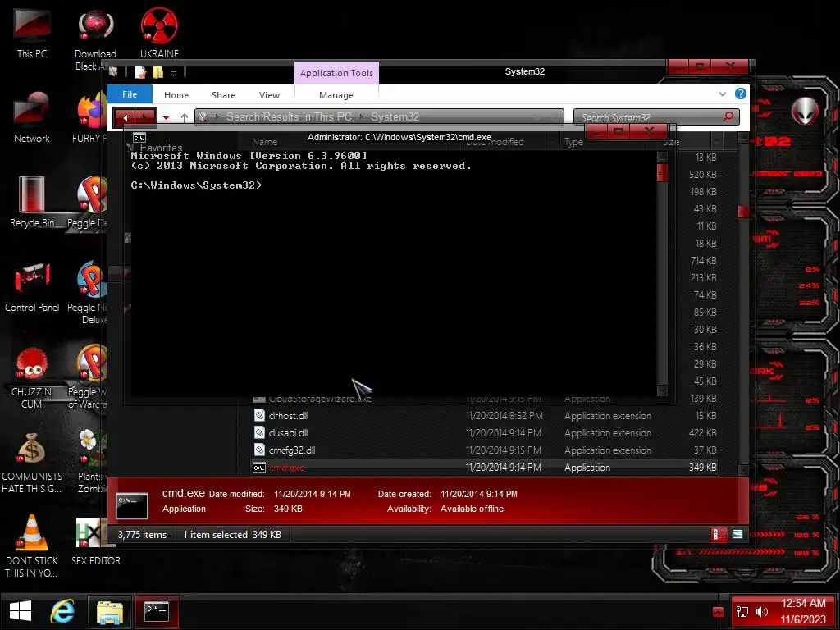Open Explorer Help question mark icon
Viewport: 840px width, 630px height.
(x=741, y=94)
